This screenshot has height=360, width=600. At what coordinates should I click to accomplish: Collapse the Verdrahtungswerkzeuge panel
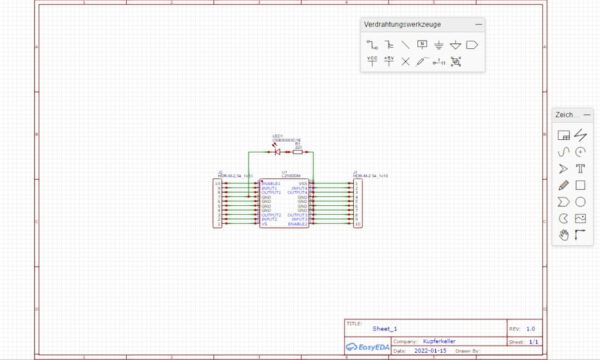[478, 24]
